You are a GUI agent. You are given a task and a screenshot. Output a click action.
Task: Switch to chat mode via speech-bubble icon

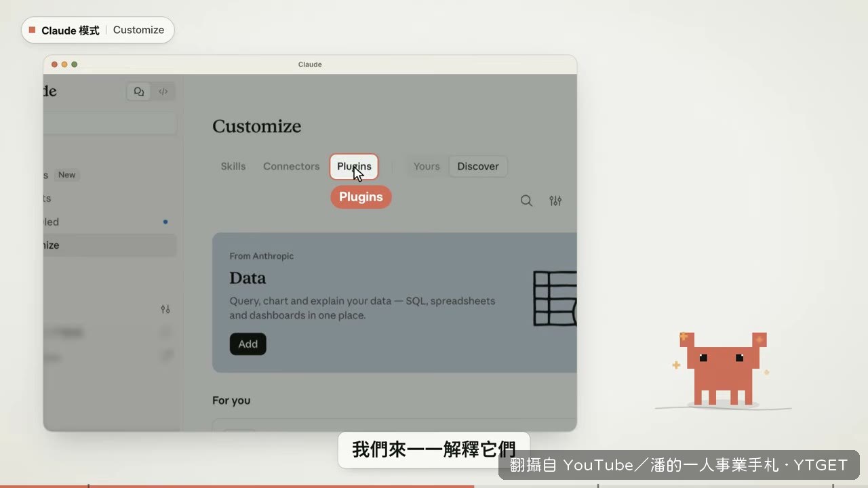(x=139, y=91)
